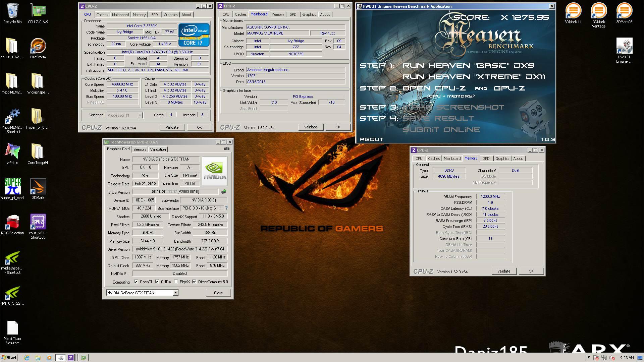Open the nvidiaInspector folder on desktop
644x362 pixels.
(x=38, y=83)
